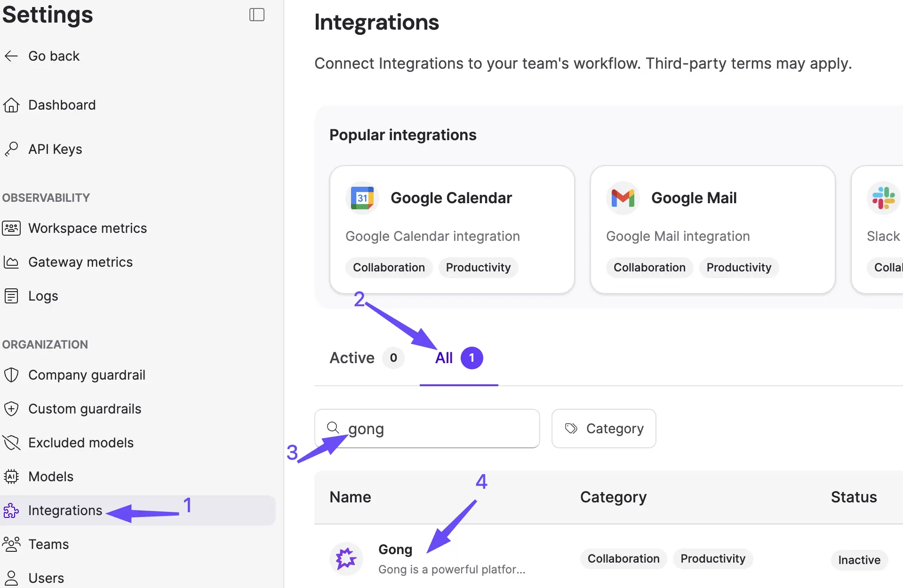Click the Google Mail integration description

(678, 236)
